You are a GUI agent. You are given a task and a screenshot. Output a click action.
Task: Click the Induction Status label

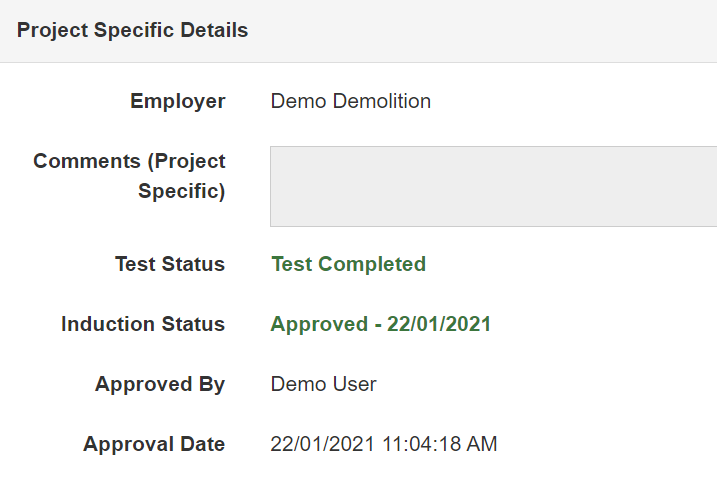[x=143, y=324]
